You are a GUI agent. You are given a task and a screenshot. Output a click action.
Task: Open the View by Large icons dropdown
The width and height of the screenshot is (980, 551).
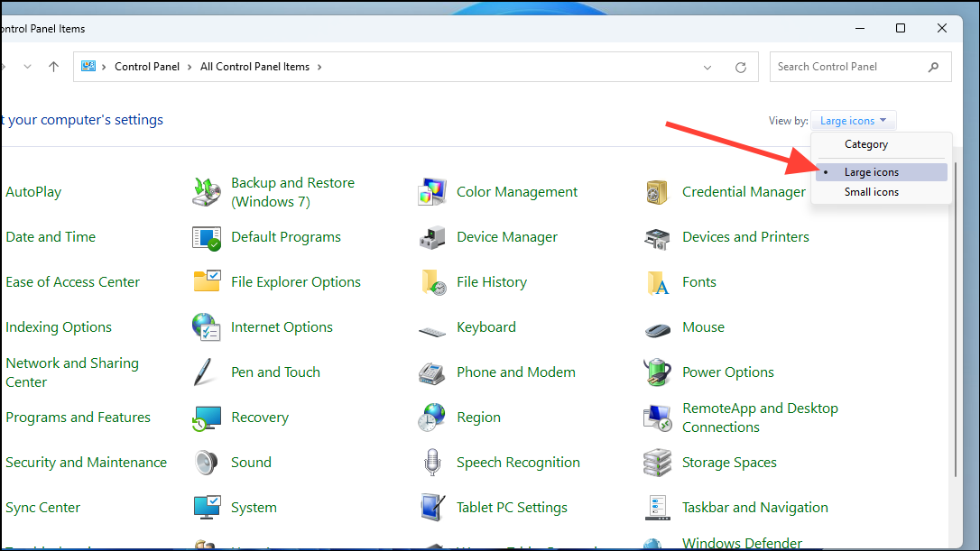tap(853, 121)
